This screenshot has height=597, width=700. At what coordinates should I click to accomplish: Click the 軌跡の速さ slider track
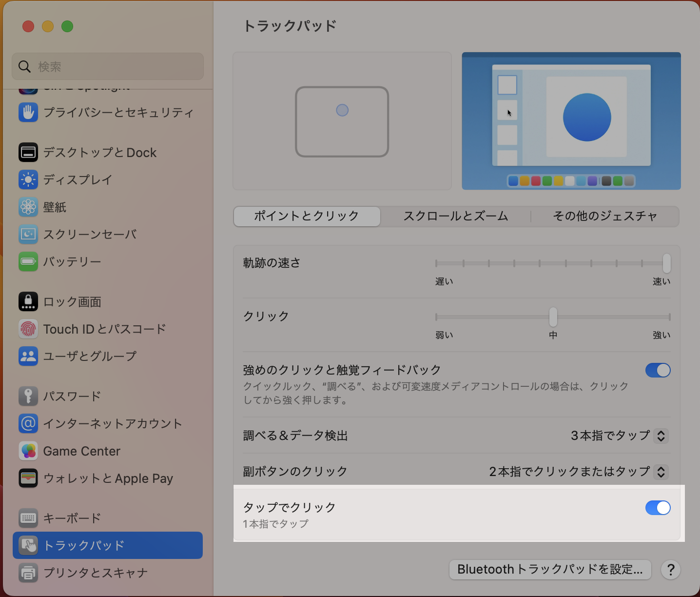coord(551,263)
